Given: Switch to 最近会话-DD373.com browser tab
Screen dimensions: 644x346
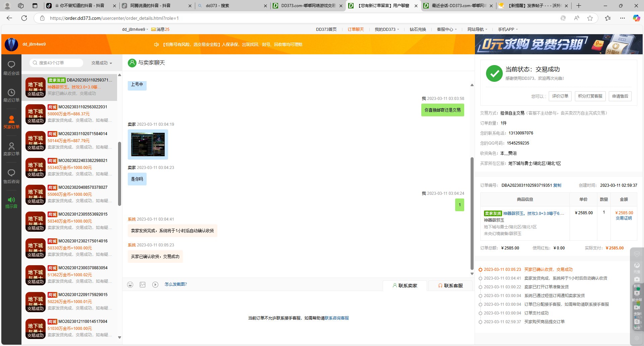Looking at the screenshot, I should tap(458, 6).
